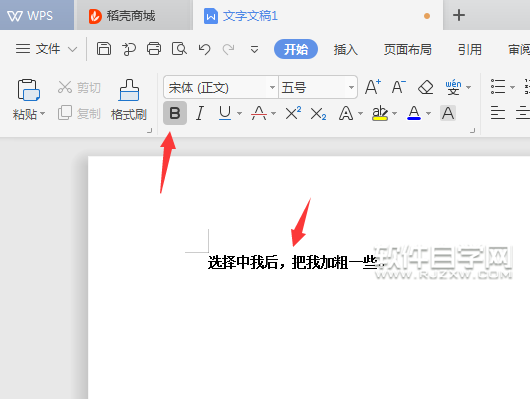
Task: Select the Format Painter (格式刷) tool
Action: (x=129, y=100)
